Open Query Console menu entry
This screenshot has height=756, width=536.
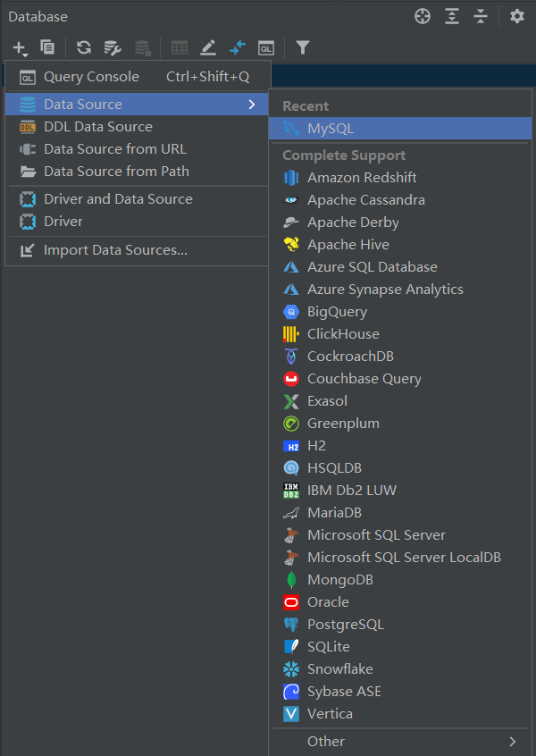tap(91, 77)
